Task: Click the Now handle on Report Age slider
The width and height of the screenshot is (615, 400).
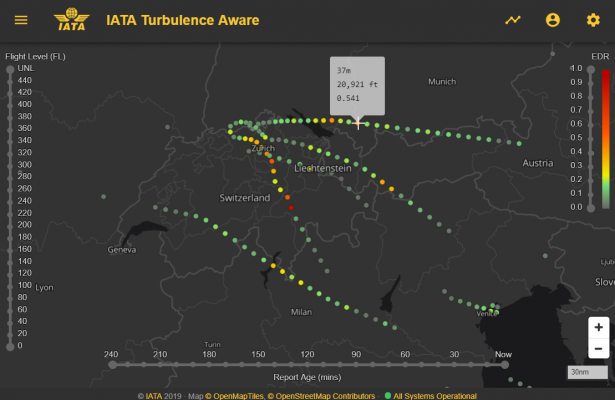Action: point(504,365)
